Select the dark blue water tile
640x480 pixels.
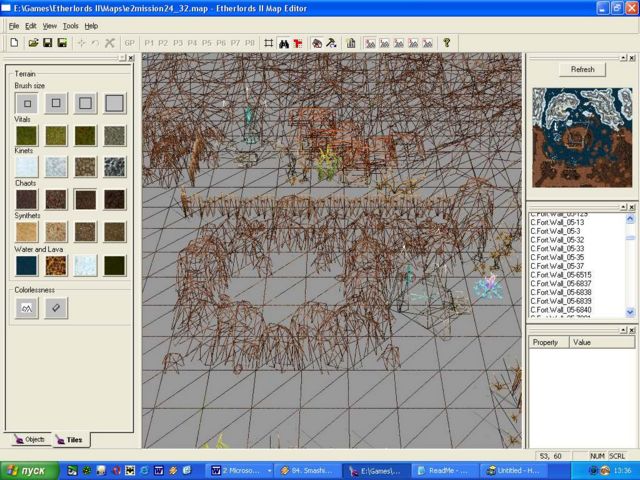pyautogui.click(x=27, y=265)
